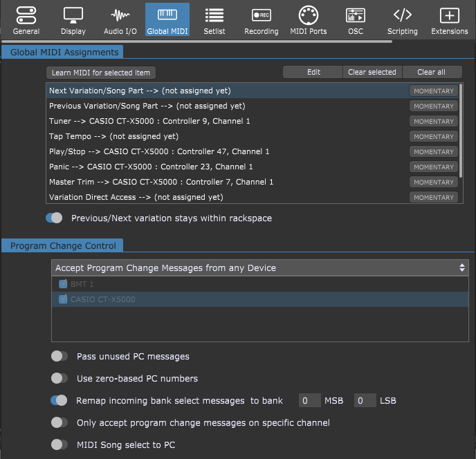Toggle MOMENTARY for Tuner row

tap(434, 122)
